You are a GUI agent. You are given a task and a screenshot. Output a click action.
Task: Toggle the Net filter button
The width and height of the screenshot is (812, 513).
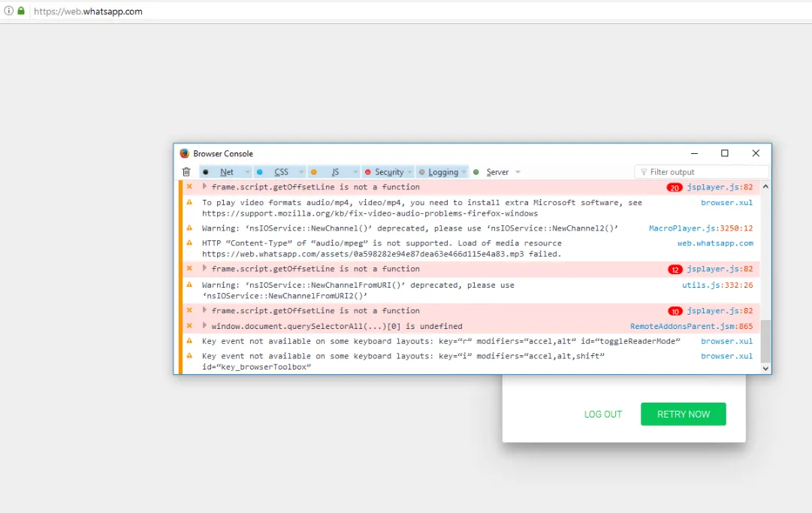tap(222, 172)
